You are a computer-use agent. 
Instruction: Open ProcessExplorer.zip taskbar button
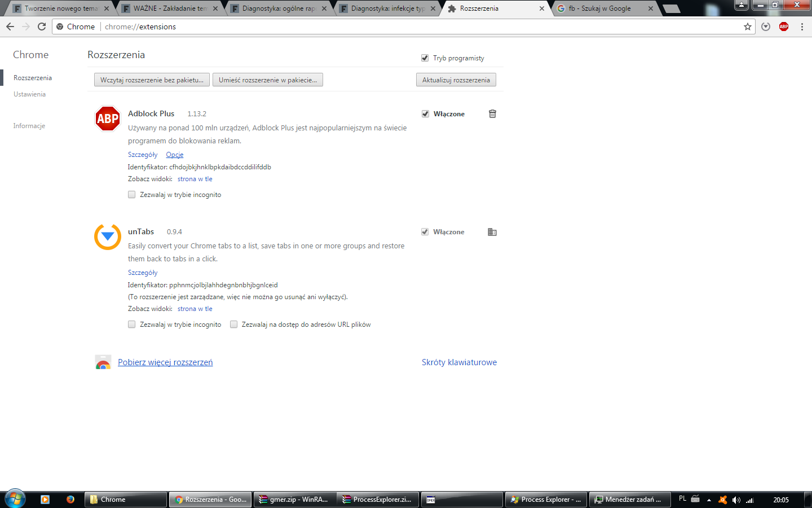pos(378,500)
